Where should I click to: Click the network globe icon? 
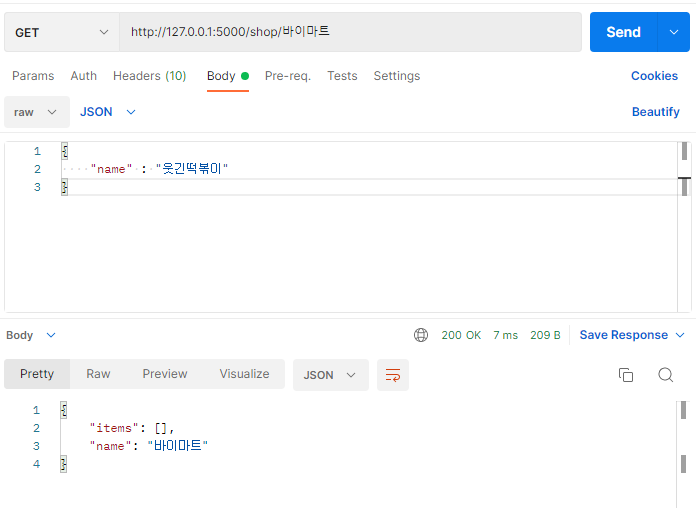[x=421, y=335]
